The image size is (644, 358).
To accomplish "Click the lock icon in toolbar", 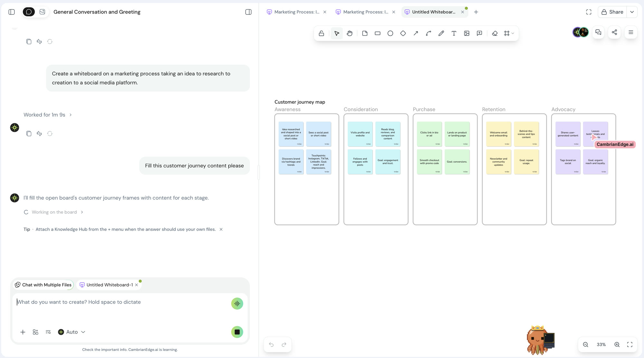I will 321,33.
